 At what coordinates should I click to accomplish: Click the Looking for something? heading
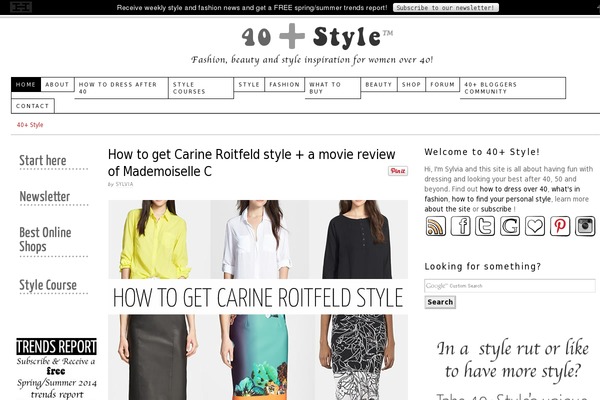coord(483,266)
